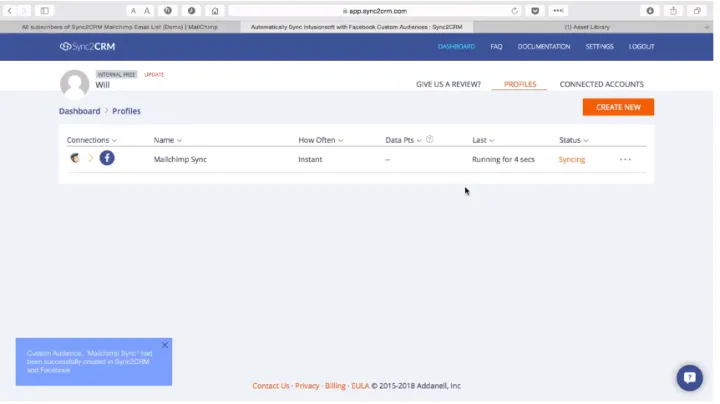Click the blue Custom Audience created notification
This screenshot has width=720, height=404.
point(94,362)
